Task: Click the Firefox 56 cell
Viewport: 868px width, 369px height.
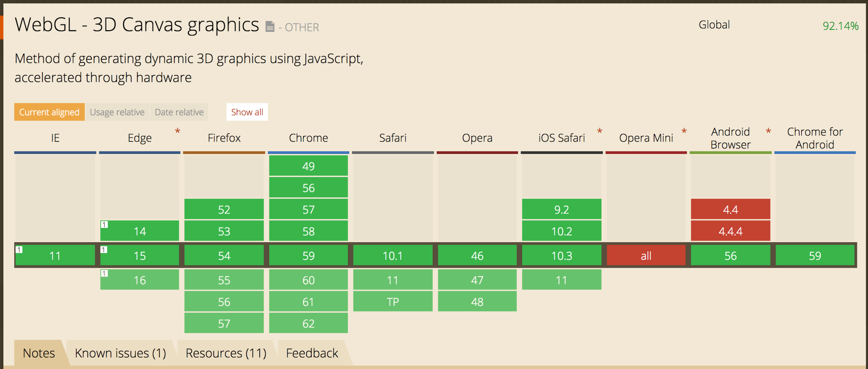Action: pos(224,302)
